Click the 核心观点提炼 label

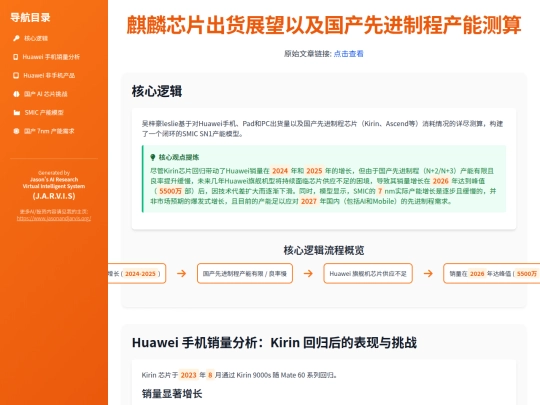click(x=179, y=157)
